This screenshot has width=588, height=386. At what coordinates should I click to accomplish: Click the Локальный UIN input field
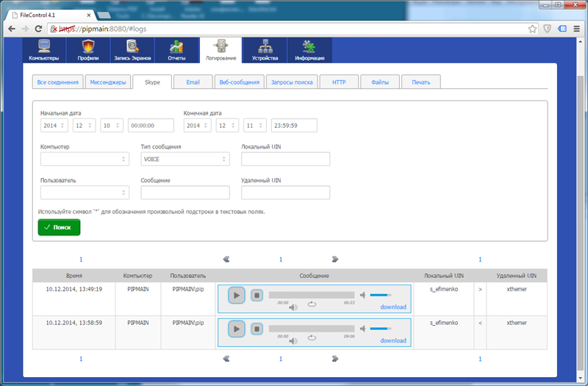[285, 159]
